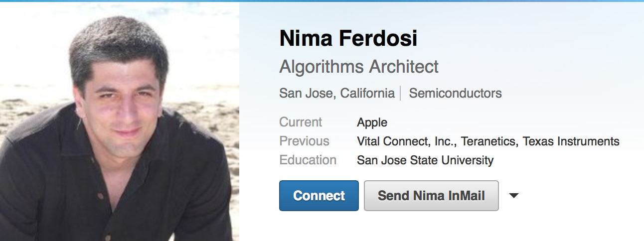Viewport: 644px width, 241px height.
Task: Open the San Jose, California location
Action: (x=337, y=93)
